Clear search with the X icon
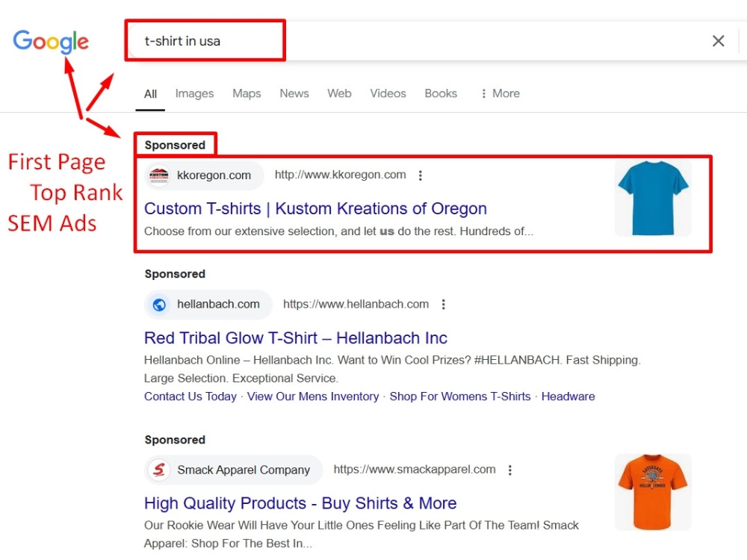Screen dimensions: 747x560 718,41
